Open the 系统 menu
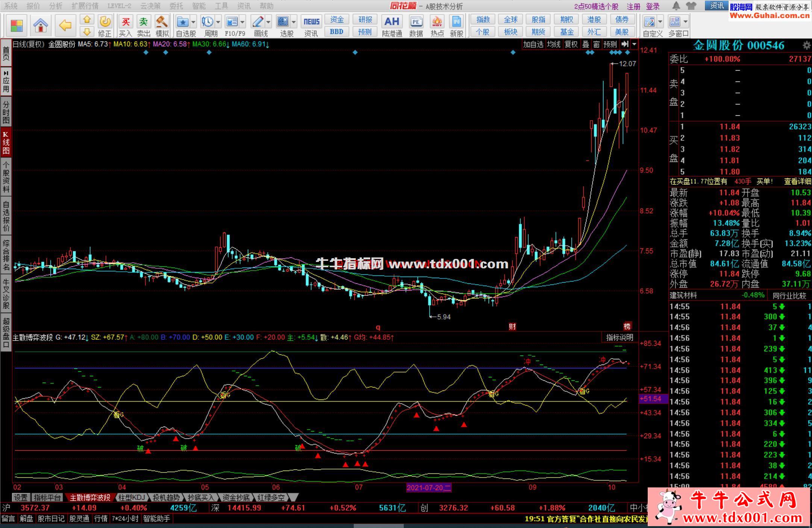 coord(11,6)
